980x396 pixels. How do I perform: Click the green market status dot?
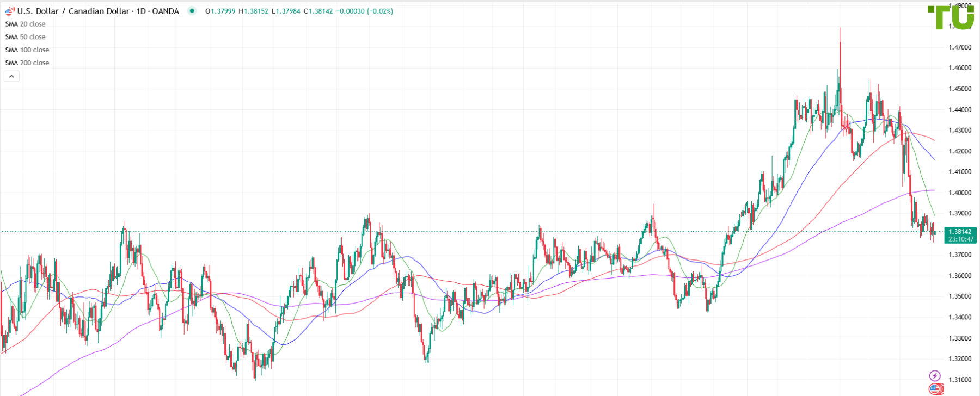point(192,11)
